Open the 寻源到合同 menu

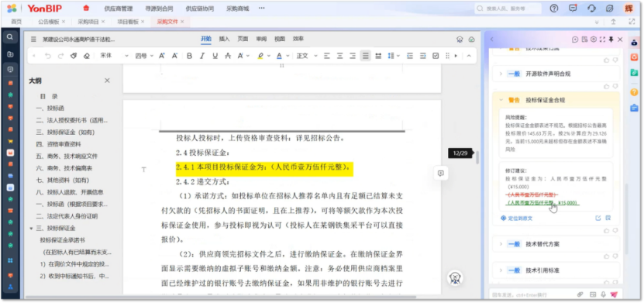coord(159,9)
